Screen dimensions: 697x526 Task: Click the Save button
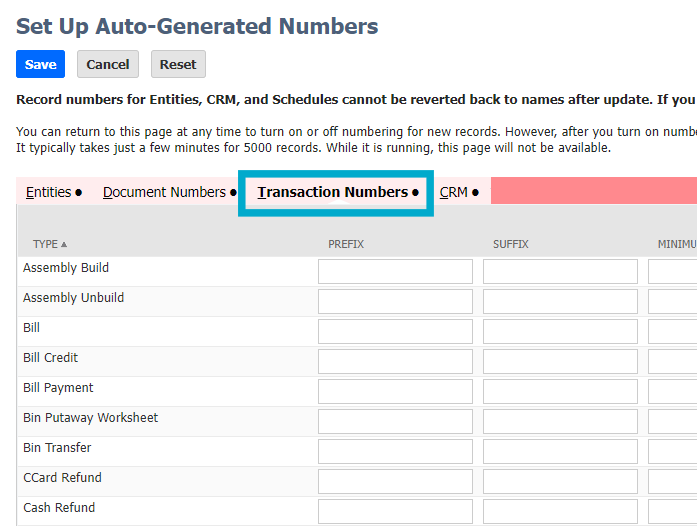tap(40, 64)
